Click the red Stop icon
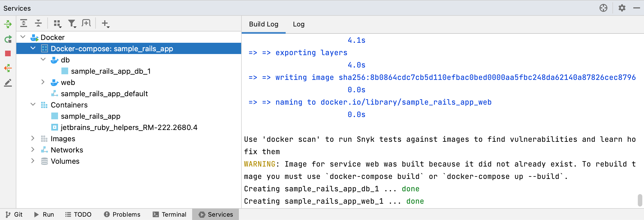Screen dimensions: 644x220 click(x=8, y=53)
